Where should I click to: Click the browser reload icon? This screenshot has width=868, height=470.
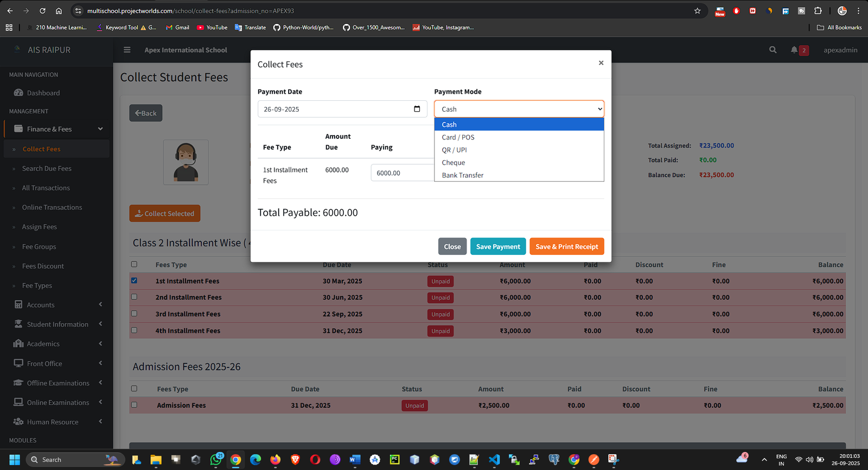[x=42, y=11]
